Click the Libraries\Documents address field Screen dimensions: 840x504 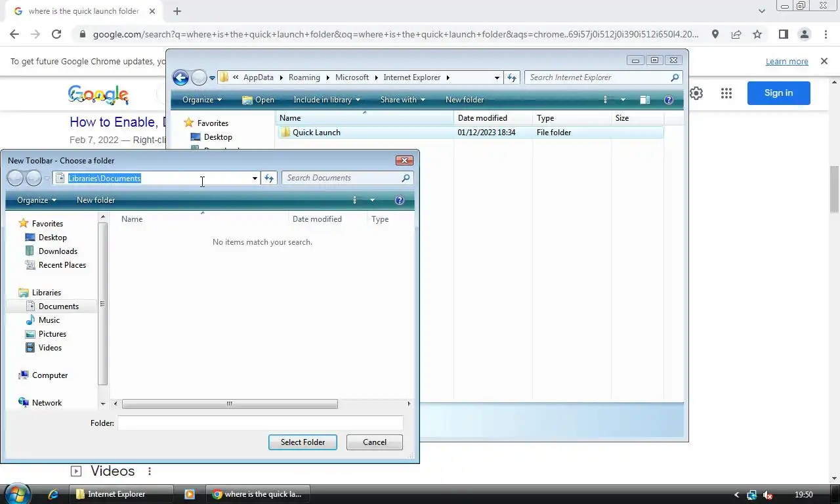(x=156, y=178)
